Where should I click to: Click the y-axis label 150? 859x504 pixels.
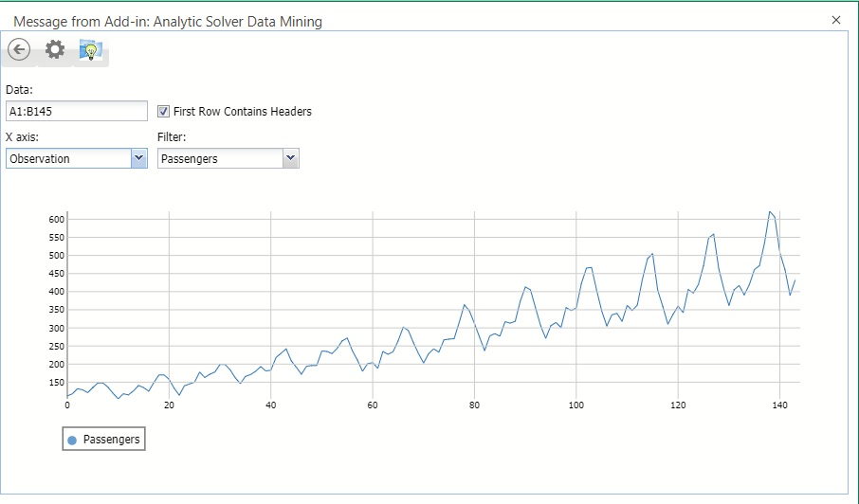click(55, 383)
